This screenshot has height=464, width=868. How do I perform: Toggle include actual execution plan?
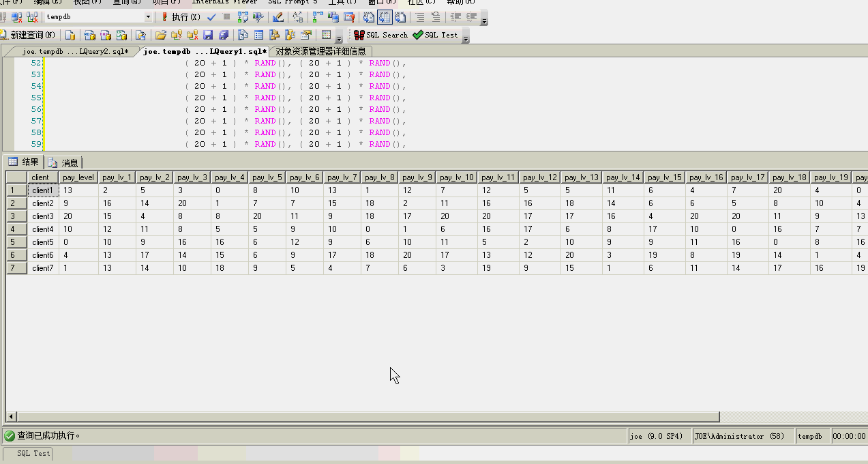coord(318,17)
